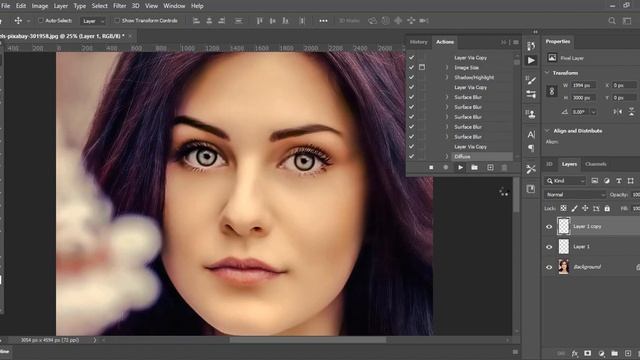Open the History panel dock icon
640x360 pixels.
tap(531, 46)
